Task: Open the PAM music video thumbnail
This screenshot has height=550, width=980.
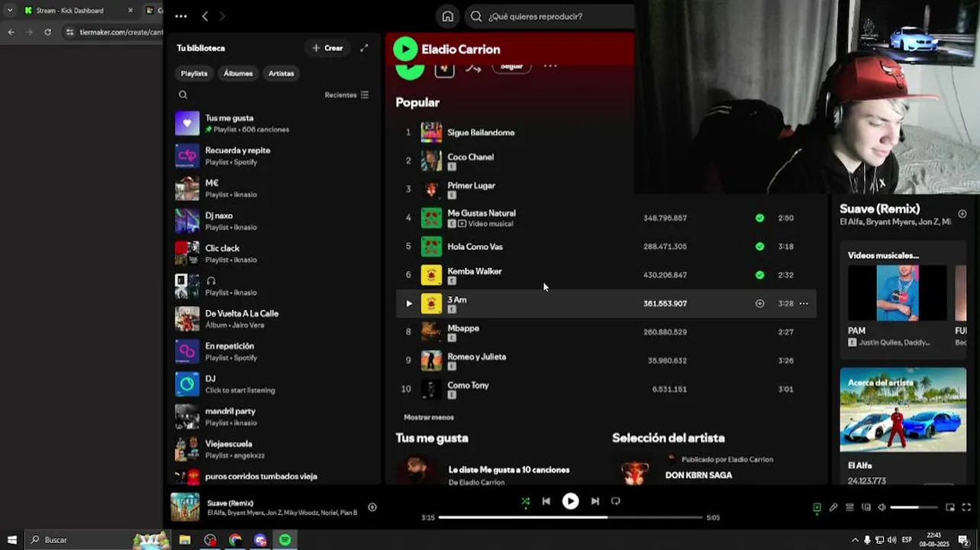Action: [897, 293]
